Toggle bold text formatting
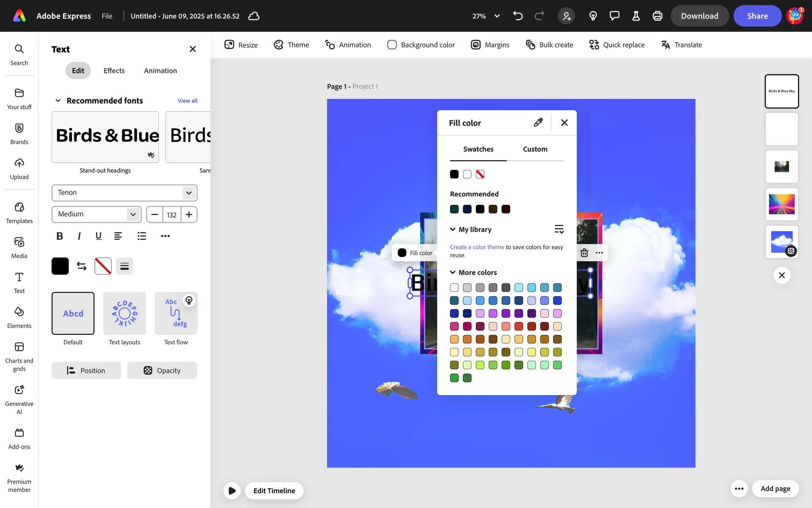This screenshot has width=812, height=508. [x=60, y=236]
